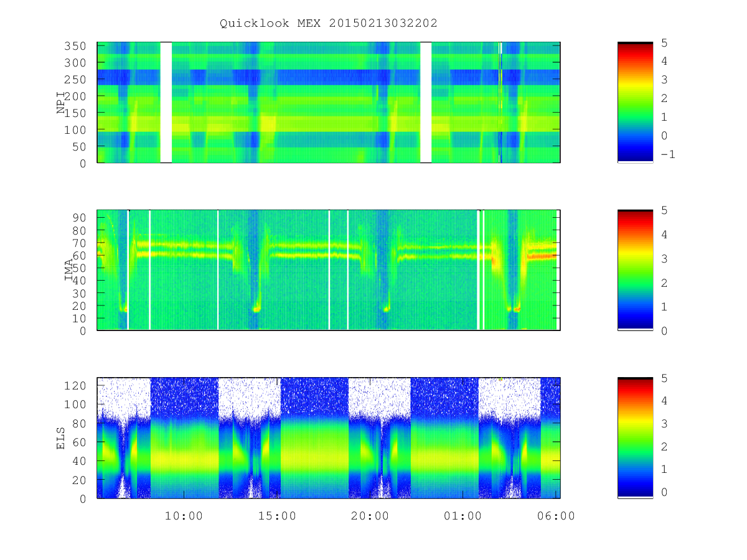Click the IMA panel color bar

pyautogui.click(x=635, y=270)
